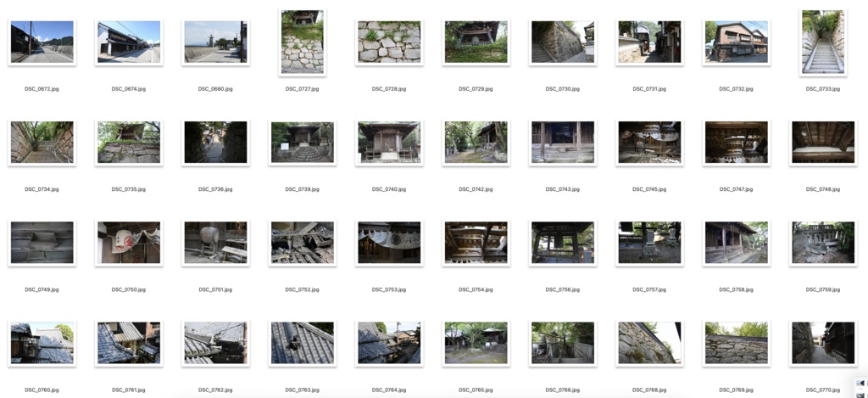Select the DSC_0733.jpg stairway thumbnail
868x398 pixels.
[823, 42]
